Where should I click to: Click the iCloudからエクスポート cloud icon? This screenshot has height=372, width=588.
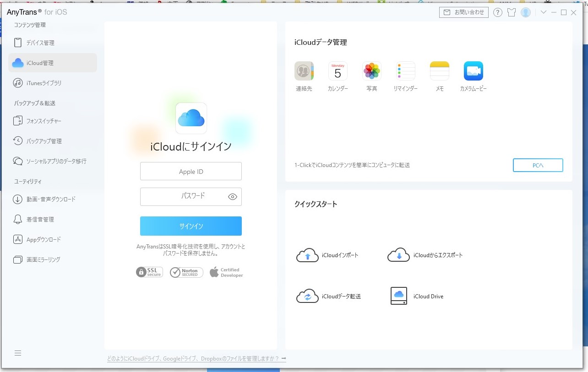(399, 255)
